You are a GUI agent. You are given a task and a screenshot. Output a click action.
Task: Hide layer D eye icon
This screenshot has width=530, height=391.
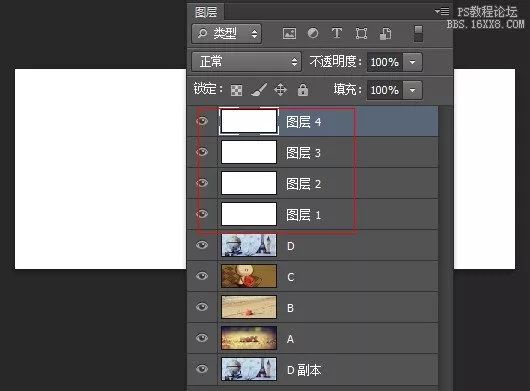point(202,245)
